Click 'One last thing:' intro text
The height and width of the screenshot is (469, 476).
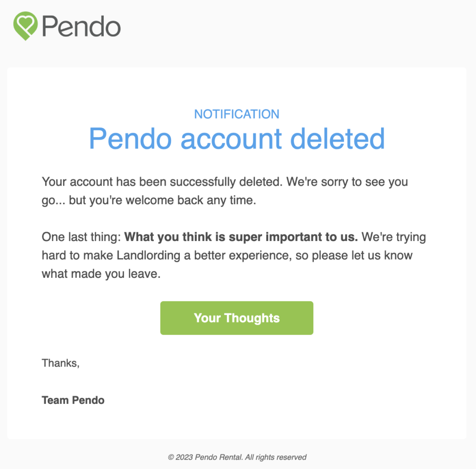coord(81,237)
